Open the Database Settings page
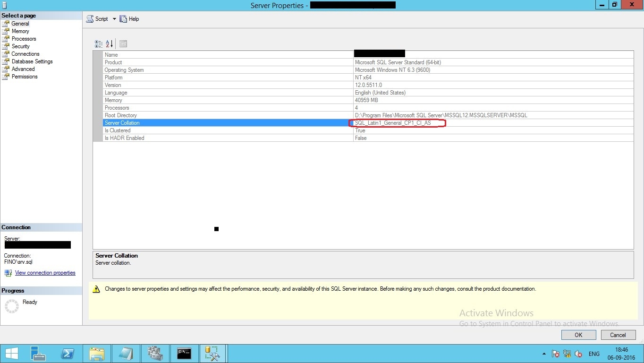This screenshot has width=644, height=363. [x=32, y=61]
